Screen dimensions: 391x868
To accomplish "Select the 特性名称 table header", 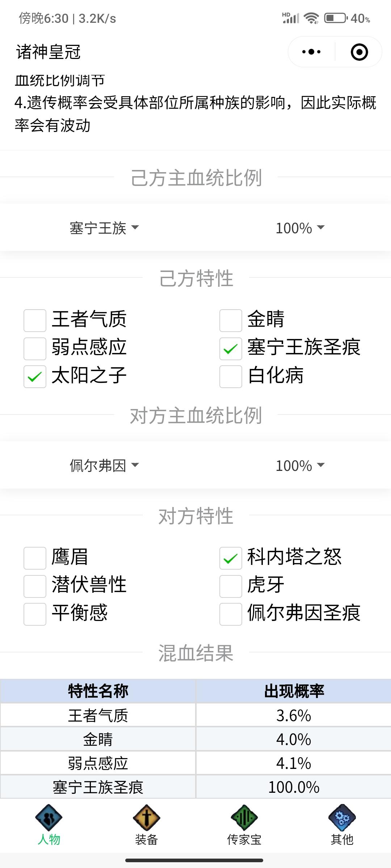I will pos(98,691).
